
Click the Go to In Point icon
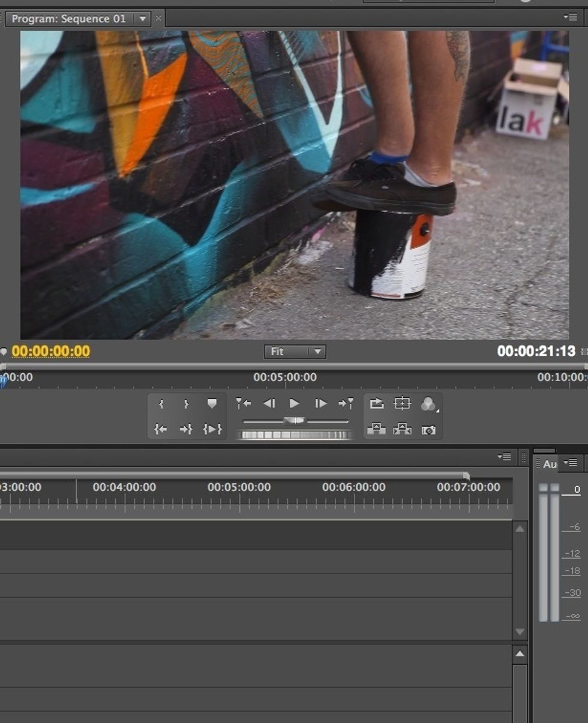(x=161, y=429)
